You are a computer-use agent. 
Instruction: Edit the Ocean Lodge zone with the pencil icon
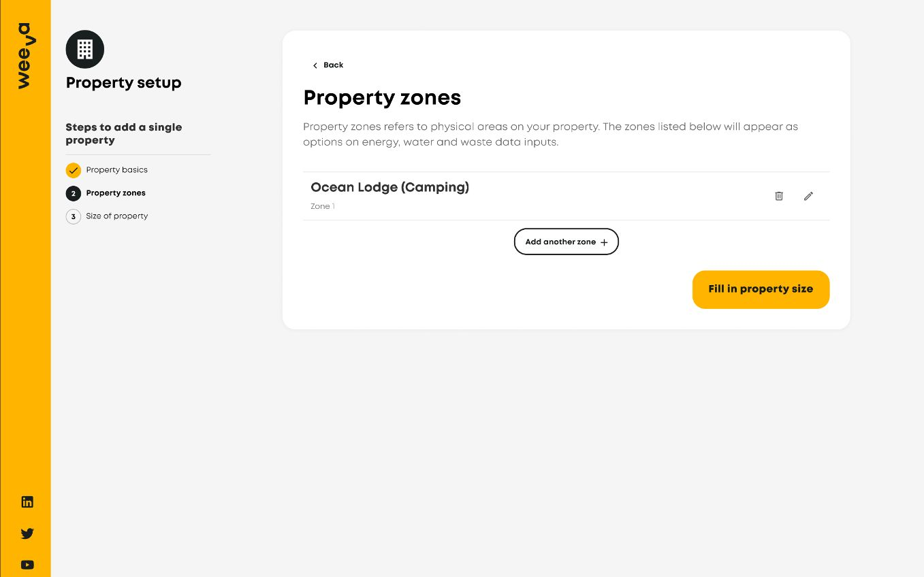click(808, 196)
